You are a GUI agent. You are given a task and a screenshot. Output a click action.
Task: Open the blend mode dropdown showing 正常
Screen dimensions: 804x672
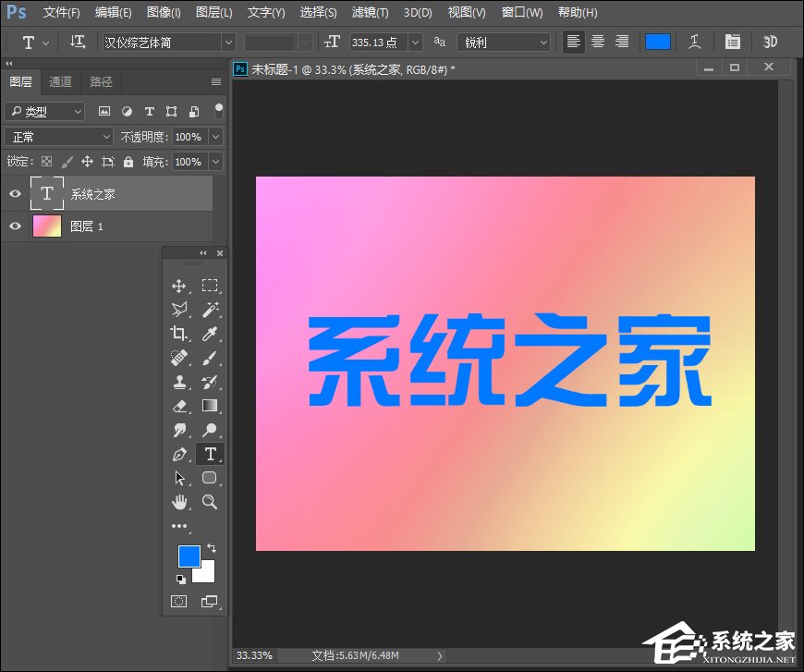(57, 137)
